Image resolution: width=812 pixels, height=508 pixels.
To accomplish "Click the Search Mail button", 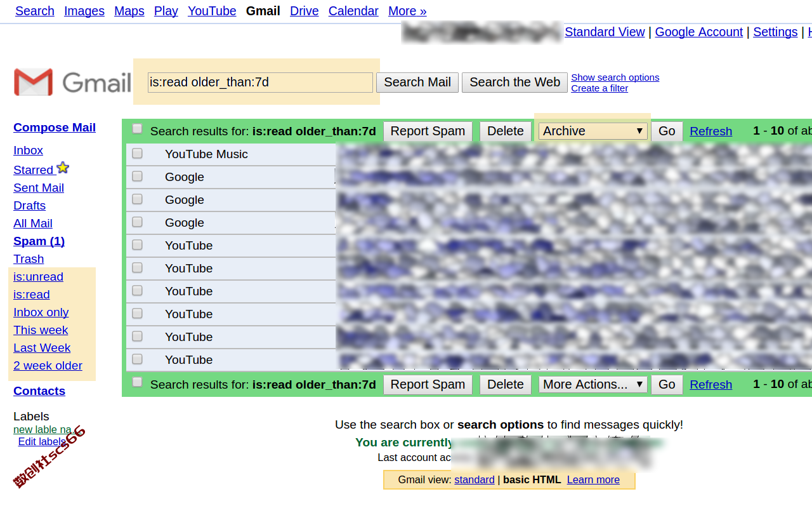I will [417, 82].
